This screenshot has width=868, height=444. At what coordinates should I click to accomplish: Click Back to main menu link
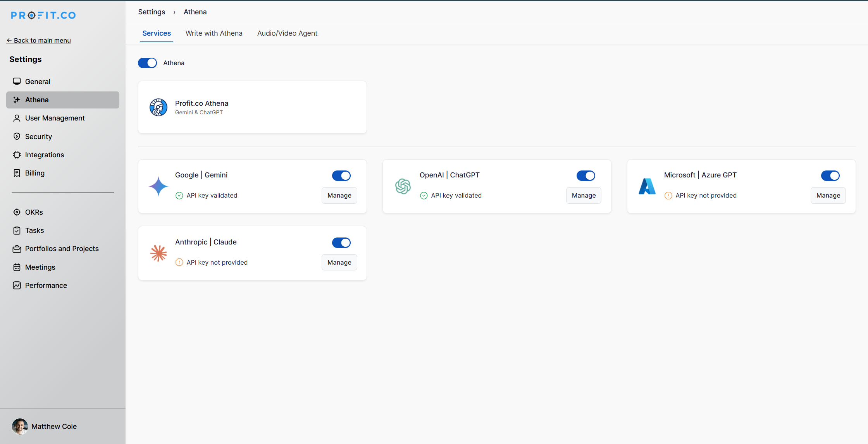[x=39, y=40]
